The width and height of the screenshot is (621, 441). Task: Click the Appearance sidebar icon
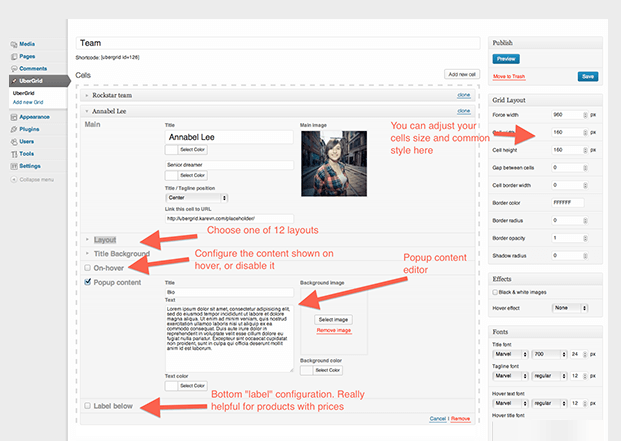[12, 116]
